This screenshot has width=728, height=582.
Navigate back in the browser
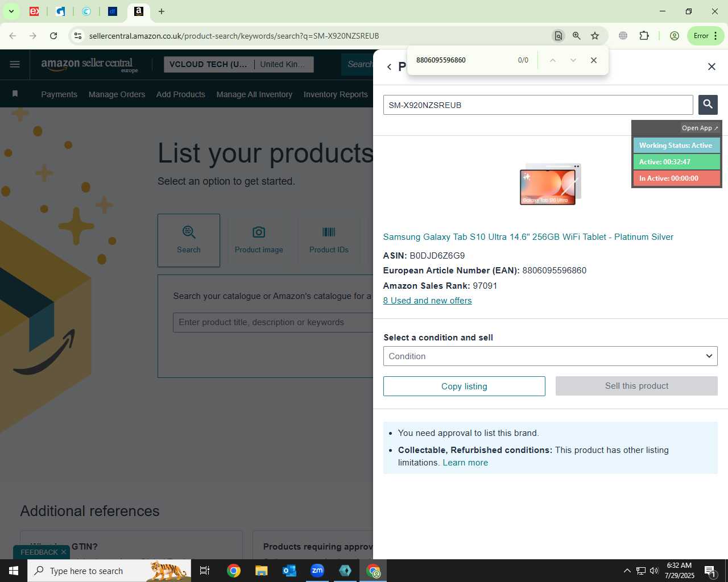click(13, 36)
